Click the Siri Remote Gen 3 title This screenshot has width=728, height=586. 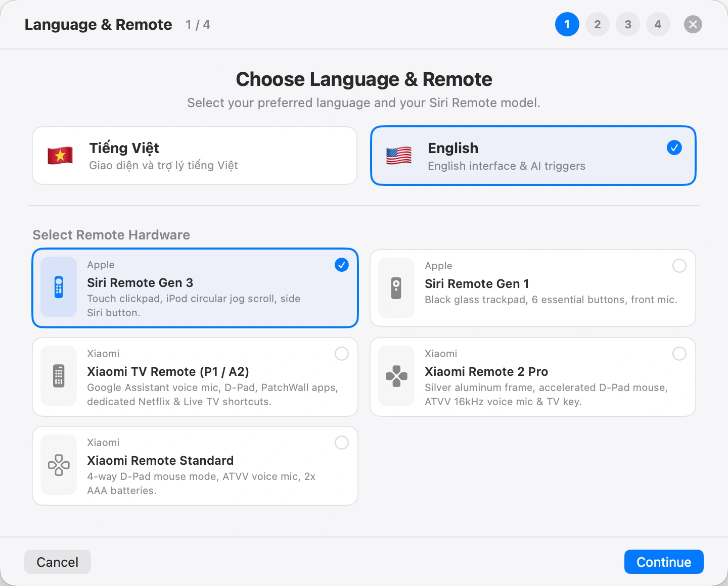tap(140, 283)
